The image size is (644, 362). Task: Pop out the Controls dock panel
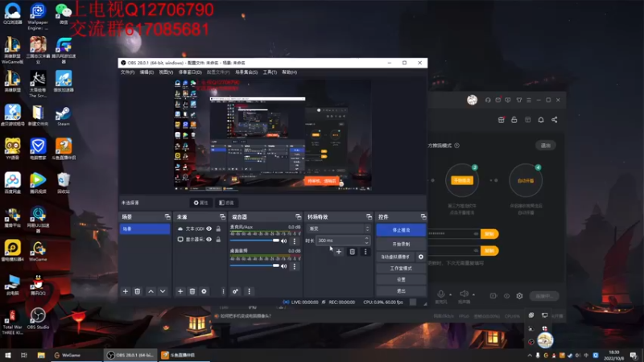pos(423,216)
